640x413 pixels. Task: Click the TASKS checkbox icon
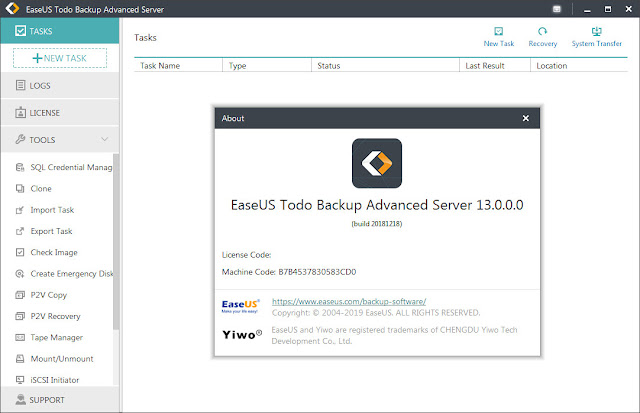20,31
